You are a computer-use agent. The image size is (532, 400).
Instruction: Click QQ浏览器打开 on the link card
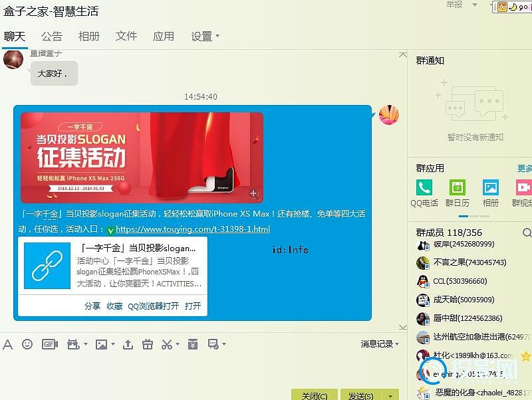coord(154,306)
